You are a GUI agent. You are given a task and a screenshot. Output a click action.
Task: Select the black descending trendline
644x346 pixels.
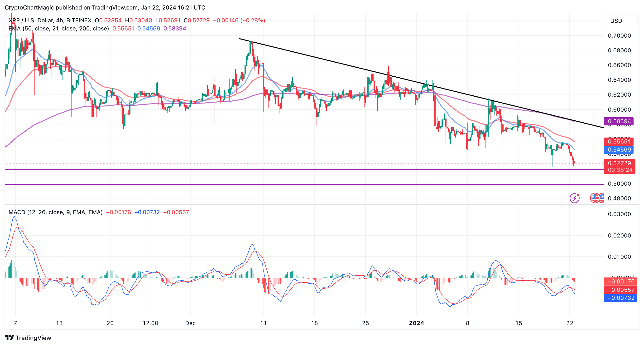click(421, 83)
